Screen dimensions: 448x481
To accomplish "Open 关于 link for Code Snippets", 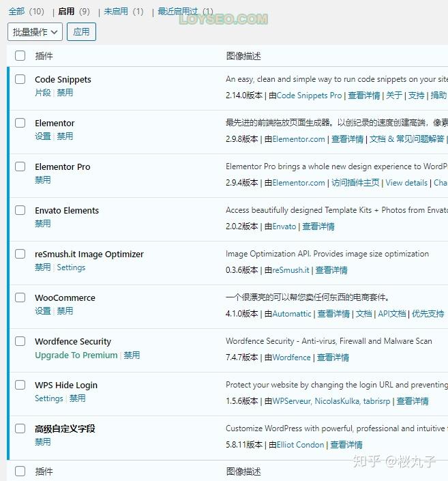I will coord(394,96).
